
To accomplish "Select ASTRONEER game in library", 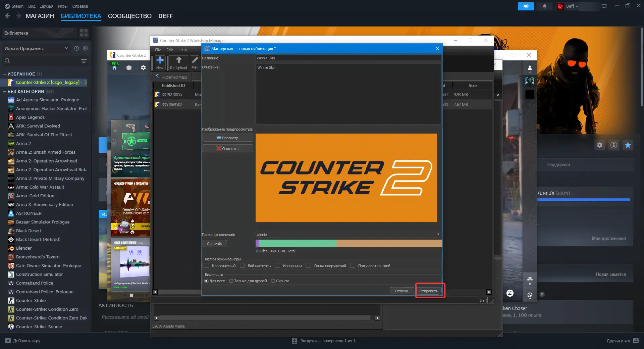I will tap(29, 213).
